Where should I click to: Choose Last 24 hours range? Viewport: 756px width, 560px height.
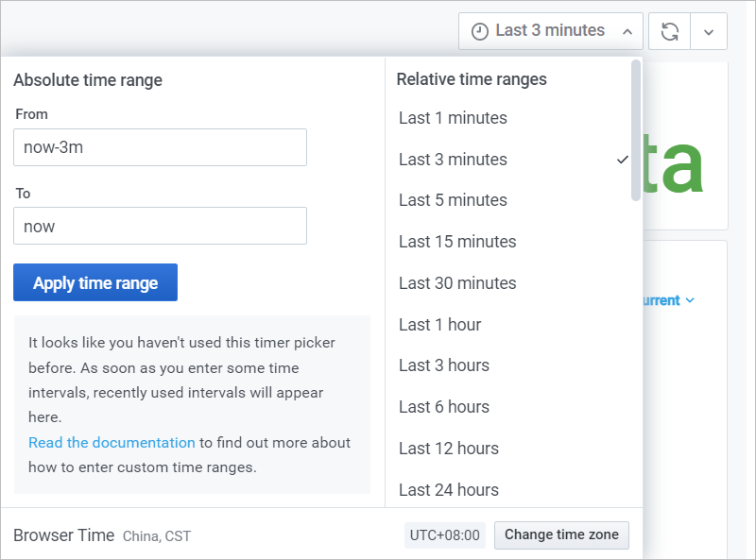tap(449, 490)
